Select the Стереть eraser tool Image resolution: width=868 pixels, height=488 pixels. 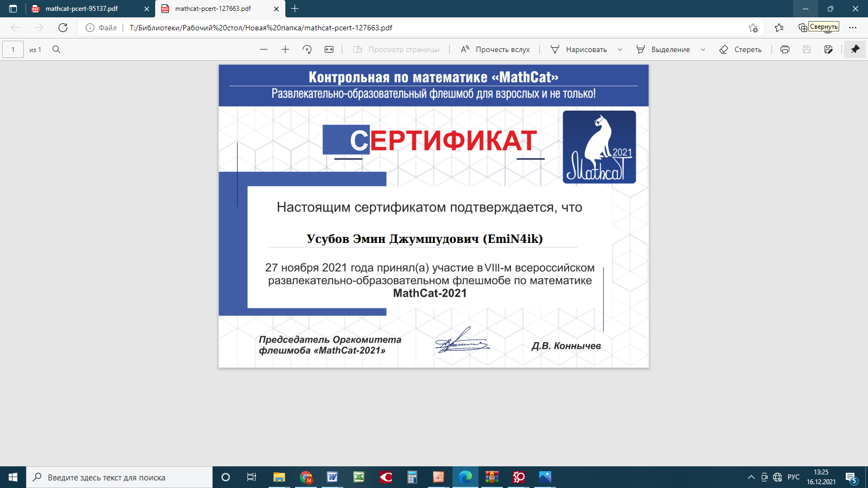pos(741,49)
